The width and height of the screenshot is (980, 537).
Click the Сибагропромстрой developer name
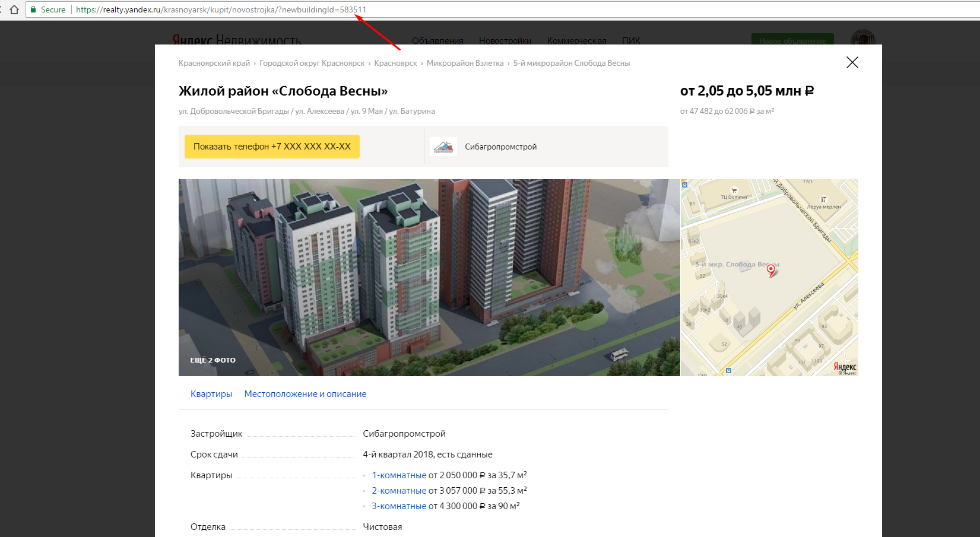coord(500,147)
